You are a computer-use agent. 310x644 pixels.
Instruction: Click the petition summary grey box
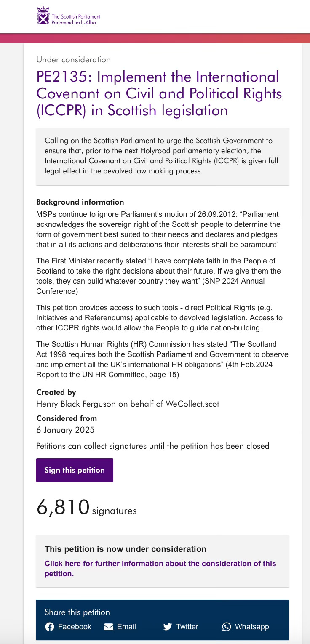[163, 157]
